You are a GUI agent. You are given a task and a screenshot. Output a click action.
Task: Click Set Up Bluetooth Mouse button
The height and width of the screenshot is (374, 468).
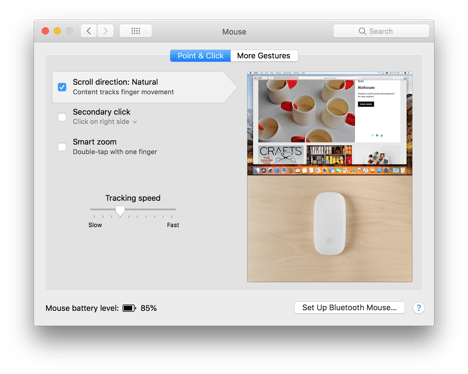coord(349,308)
